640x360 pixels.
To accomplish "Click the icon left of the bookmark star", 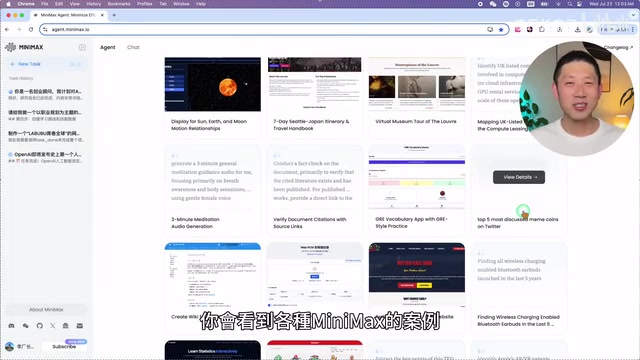I will (x=490, y=29).
